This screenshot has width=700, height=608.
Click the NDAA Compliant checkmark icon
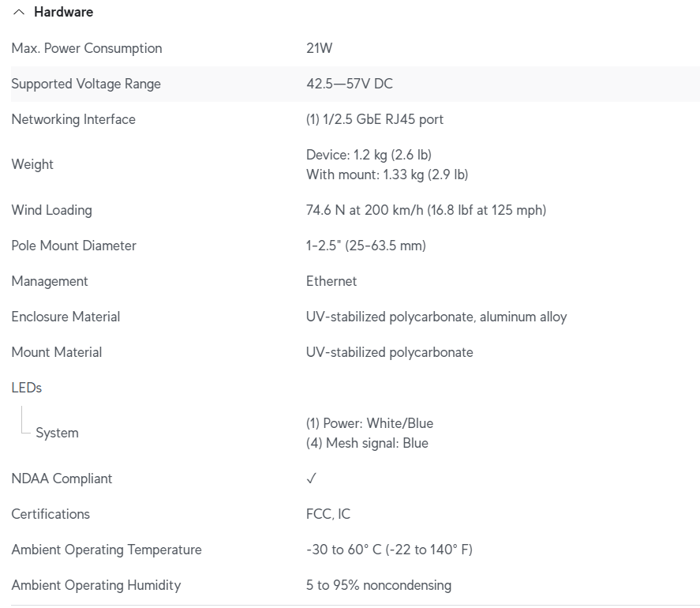tap(312, 479)
